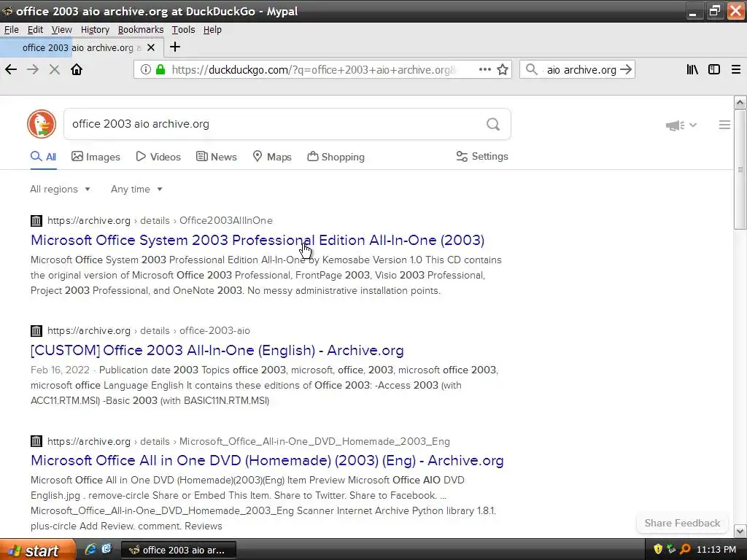Stop loading the page

pyautogui.click(x=54, y=69)
